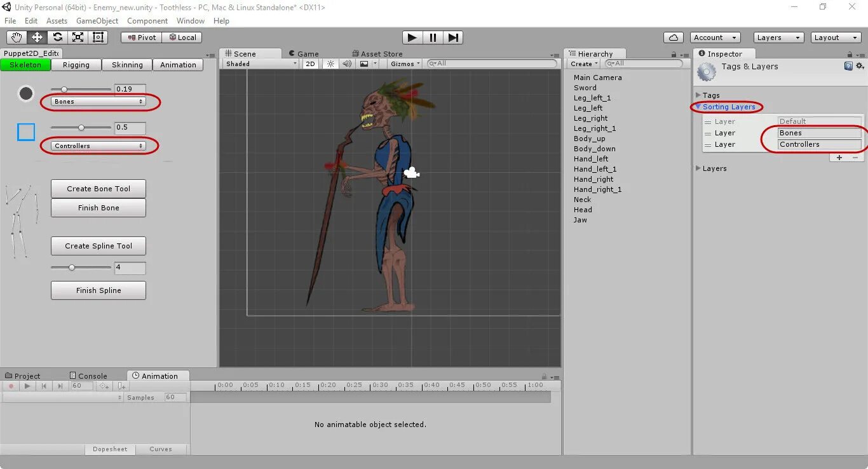
Task: Open the Inspector help book icon
Action: click(848, 66)
